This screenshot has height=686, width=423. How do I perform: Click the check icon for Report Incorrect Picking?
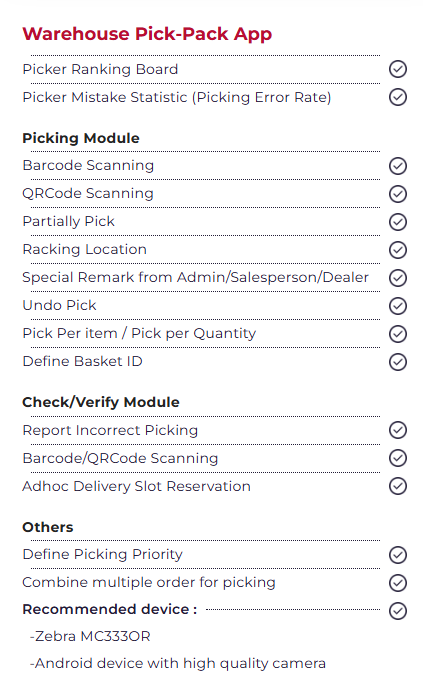398,430
